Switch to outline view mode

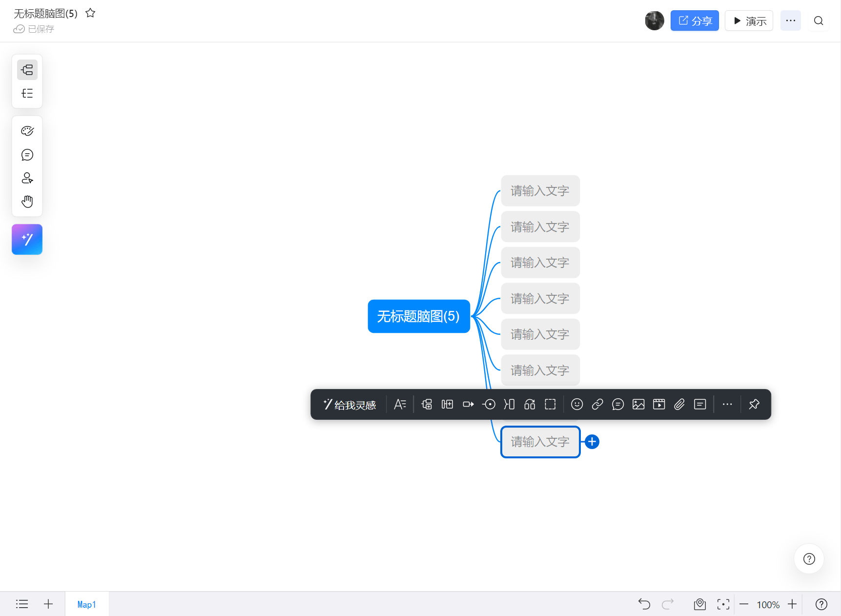tap(27, 93)
